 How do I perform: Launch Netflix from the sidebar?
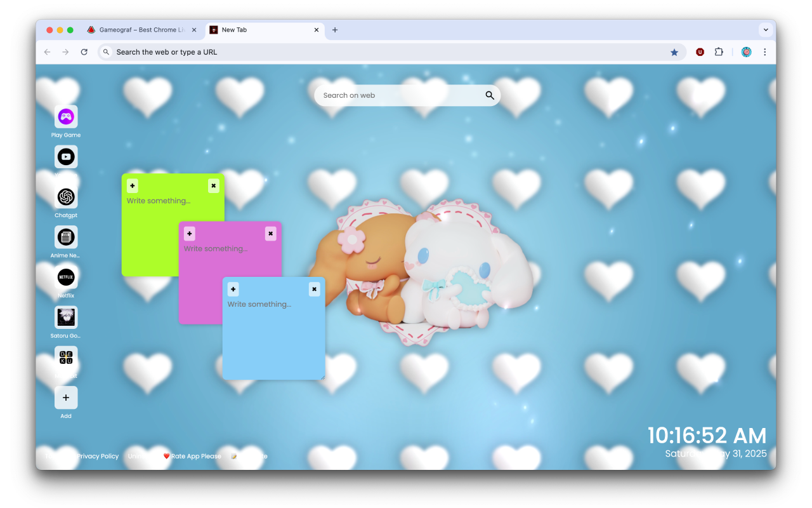[65, 277]
